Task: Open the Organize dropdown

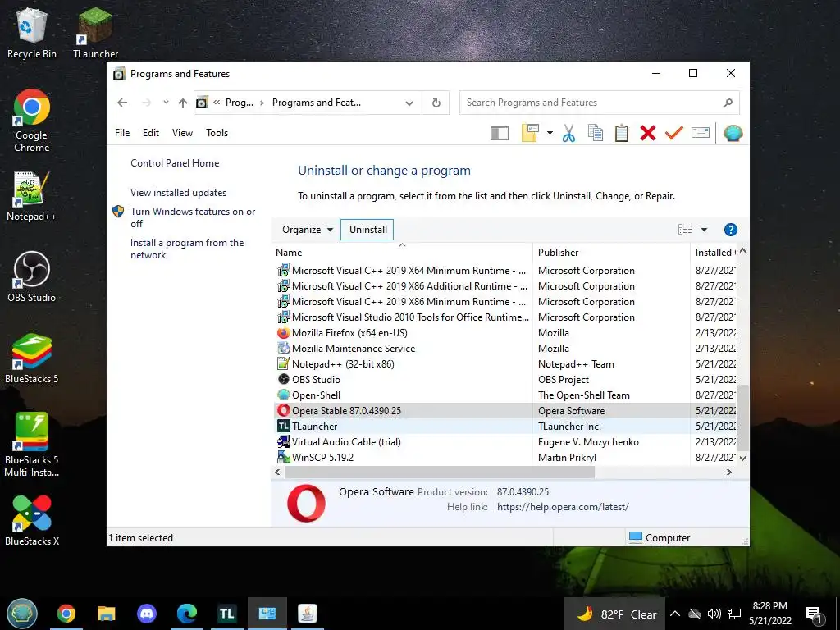Action: pos(308,230)
